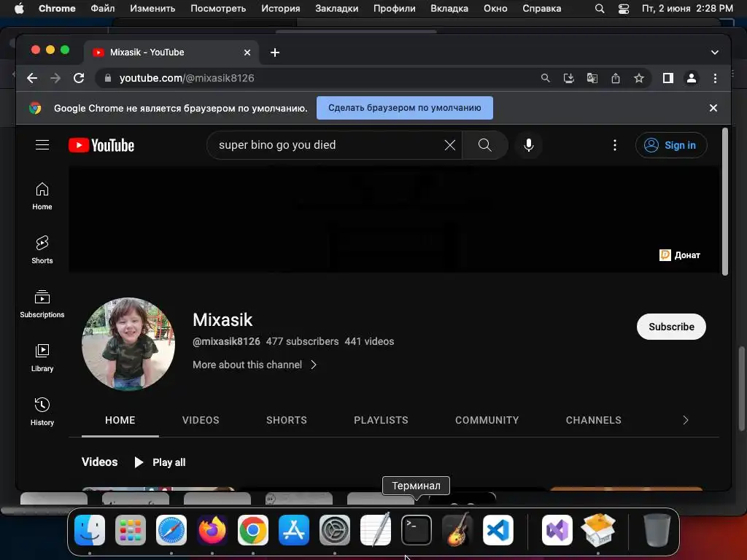Screen dimensions: 747x560
Task: Open the Chrome profile icon
Action: (x=692, y=78)
